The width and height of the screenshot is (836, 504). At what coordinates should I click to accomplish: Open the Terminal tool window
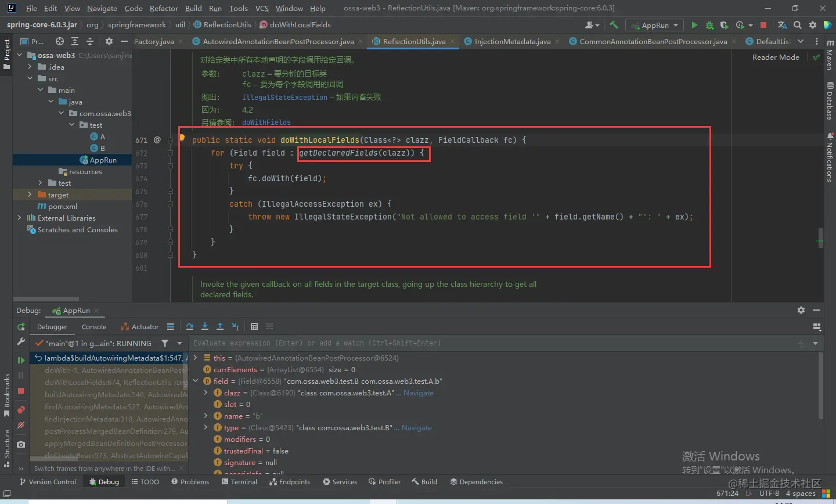(239, 482)
